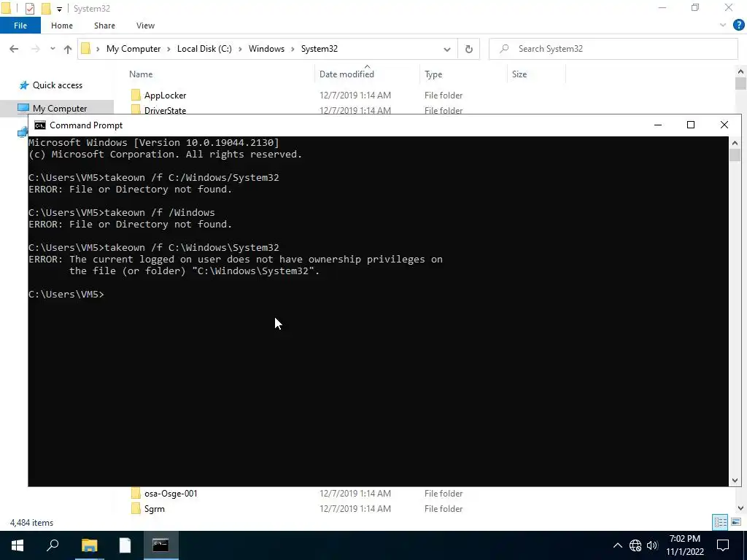Sort by Date modified column header

347,74
